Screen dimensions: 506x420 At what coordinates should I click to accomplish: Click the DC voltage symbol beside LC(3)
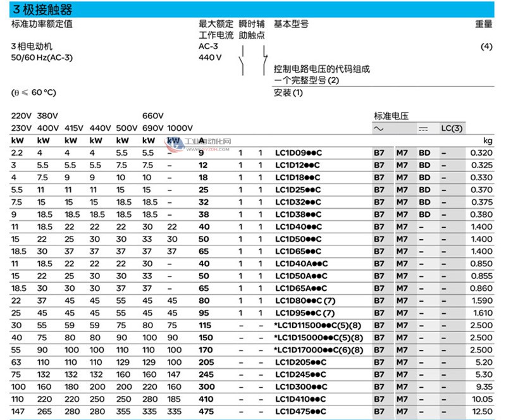(x=423, y=129)
